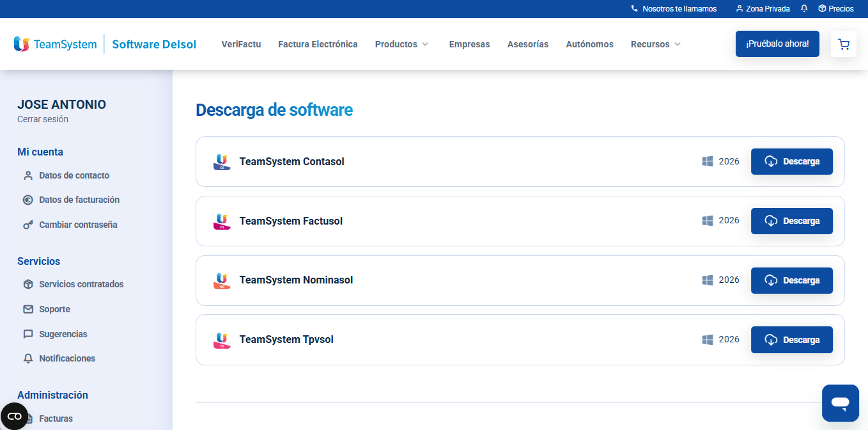Go to Empresas navigation item
Screen dimensions: 868x430
469,44
